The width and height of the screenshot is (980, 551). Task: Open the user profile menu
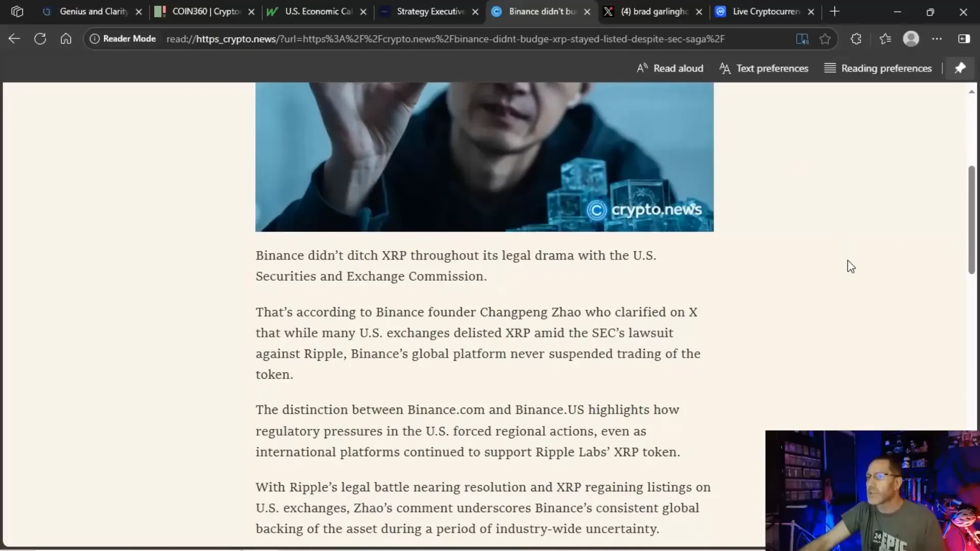(x=911, y=39)
